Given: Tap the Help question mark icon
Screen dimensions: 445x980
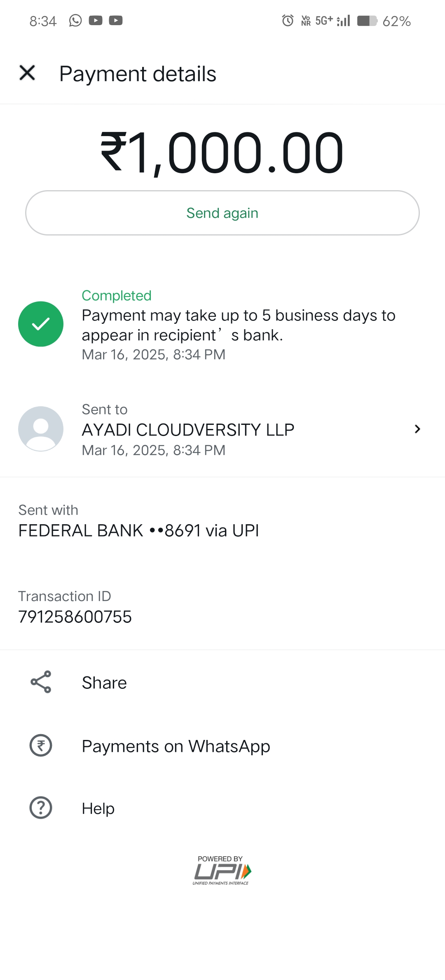Looking at the screenshot, I should click(x=41, y=808).
